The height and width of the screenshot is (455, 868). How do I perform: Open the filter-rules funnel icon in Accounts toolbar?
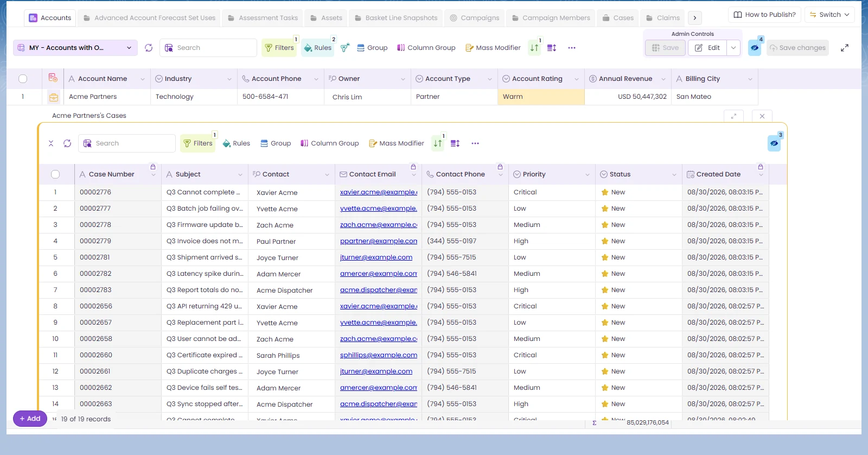click(345, 48)
